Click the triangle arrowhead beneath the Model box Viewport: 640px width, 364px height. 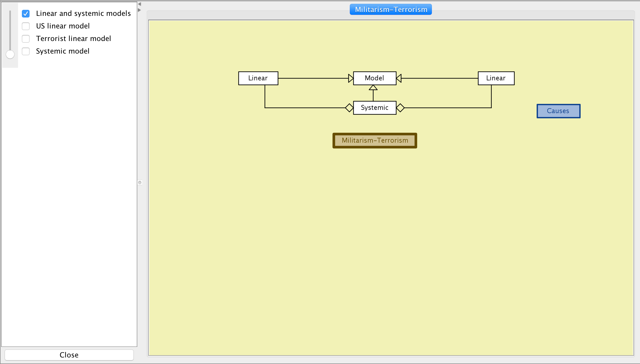pyautogui.click(x=373, y=88)
